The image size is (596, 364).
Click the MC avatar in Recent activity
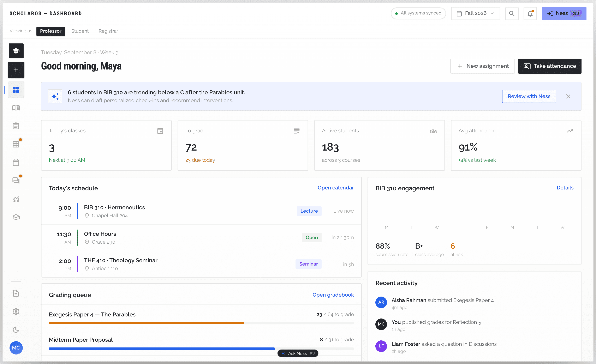pos(381,324)
